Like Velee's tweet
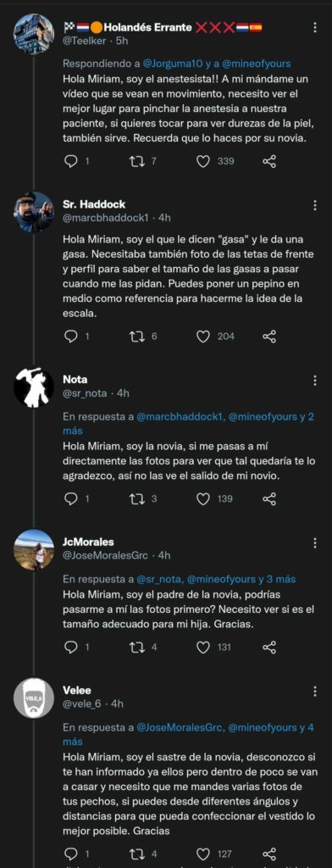The height and width of the screenshot is (868, 332). pyautogui.click(x=203, y=854)
